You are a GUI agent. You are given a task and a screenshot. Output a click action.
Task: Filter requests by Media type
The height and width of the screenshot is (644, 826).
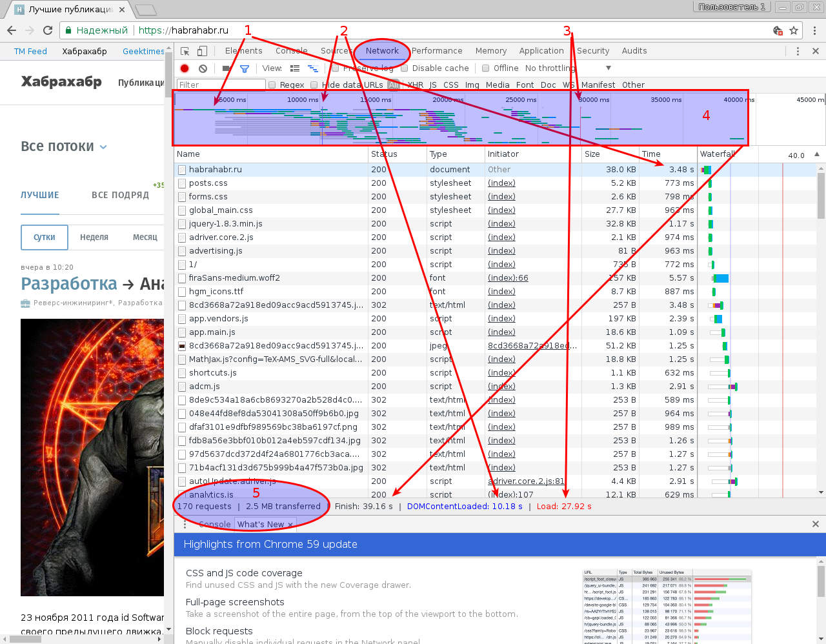(x=498, y=85)
